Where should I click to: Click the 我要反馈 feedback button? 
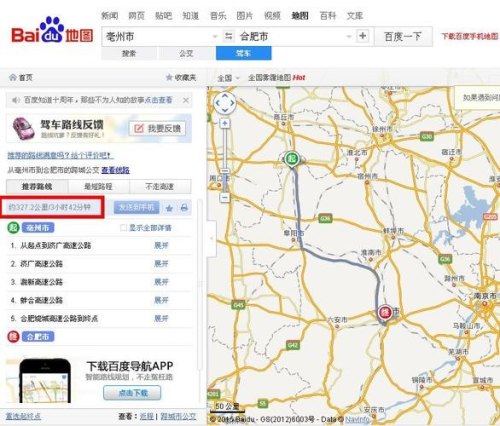(x=157, y=129)
